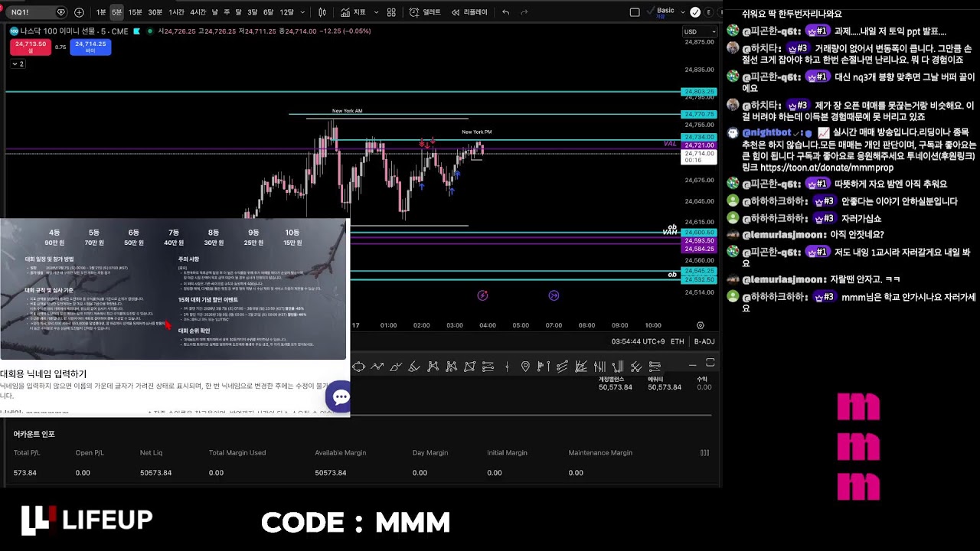This screenshot has width=980, height=551.
Task: Select the parallel channel drawing tool
Action: [x=562, y=367]
